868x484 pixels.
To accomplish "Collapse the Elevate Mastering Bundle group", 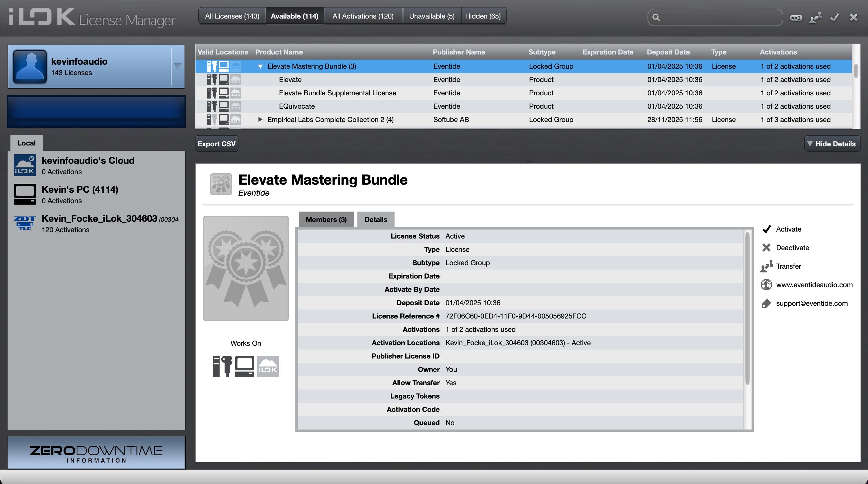I will [260, 67].
